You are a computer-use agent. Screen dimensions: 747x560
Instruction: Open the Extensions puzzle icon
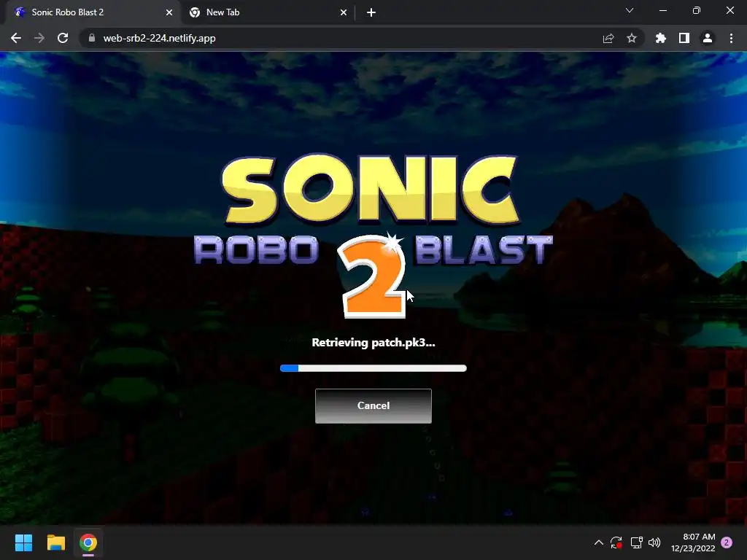[x=661, y=38]
